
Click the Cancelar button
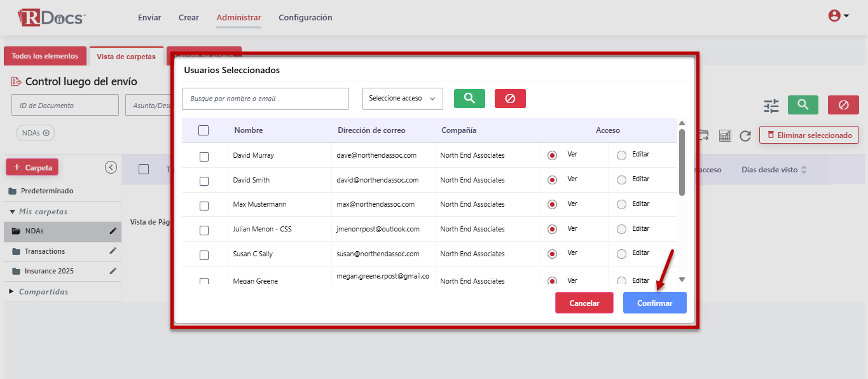tap(584, 303)
